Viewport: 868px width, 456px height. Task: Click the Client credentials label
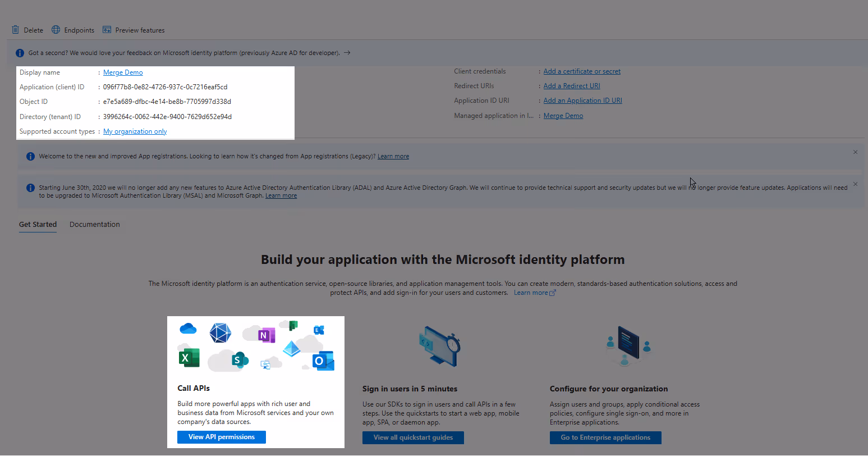point(480,71)
